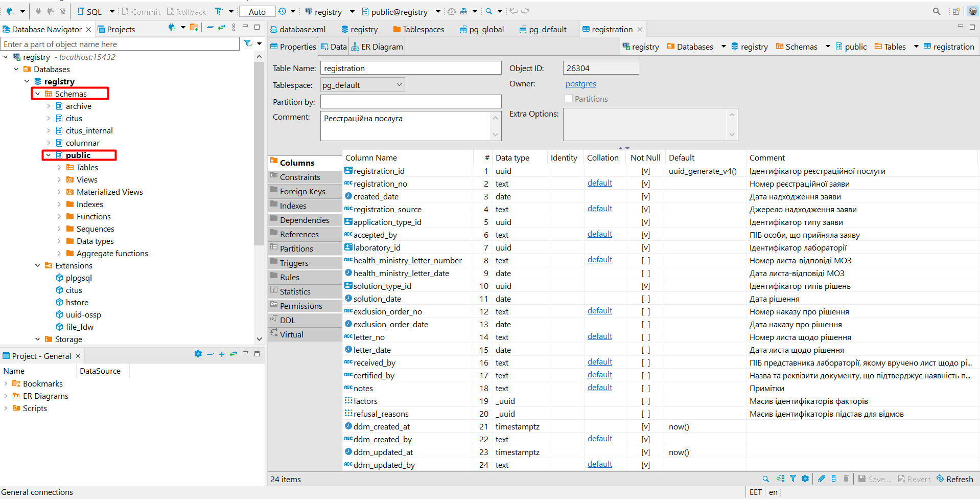The width and height of the screenshot is (980, 499).
Task: Click the gray search icon at top right
Action: pos(937,11)
